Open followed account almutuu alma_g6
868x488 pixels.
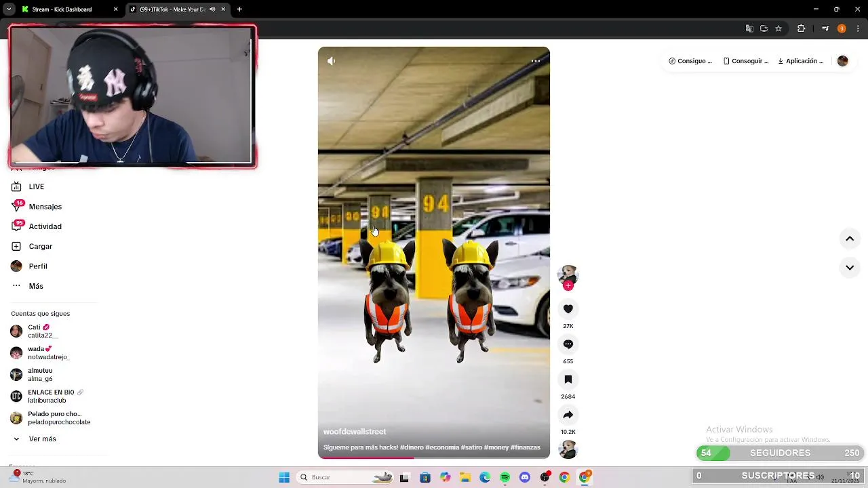click(x=33, y=374)
